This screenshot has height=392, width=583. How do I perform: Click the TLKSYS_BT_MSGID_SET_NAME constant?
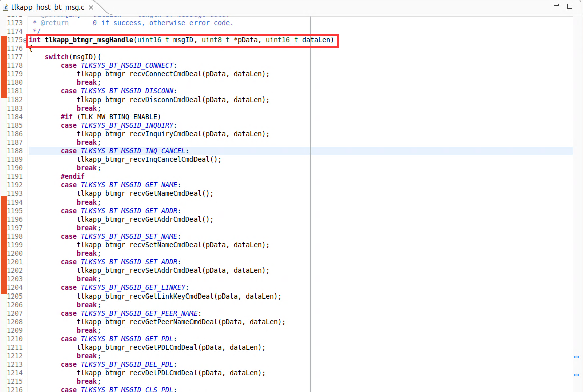(129, 237)
